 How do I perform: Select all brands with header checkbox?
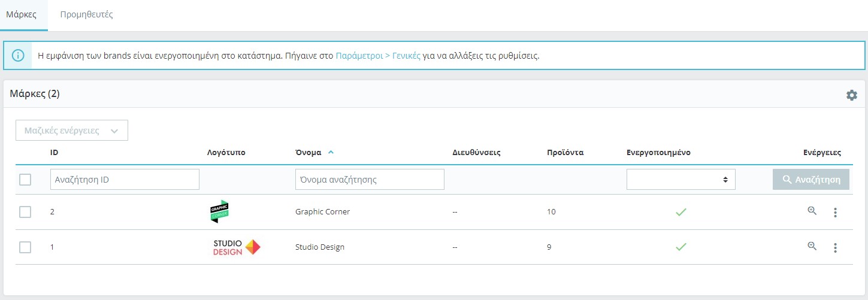click(x=25, y=180)
